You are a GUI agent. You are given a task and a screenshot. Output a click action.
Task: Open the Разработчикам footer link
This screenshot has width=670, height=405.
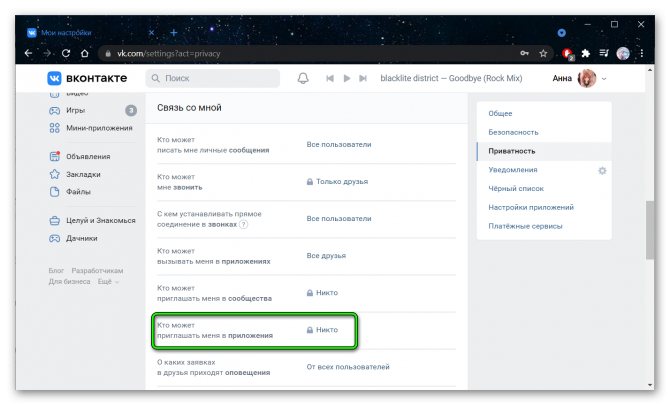coord(97,271)
